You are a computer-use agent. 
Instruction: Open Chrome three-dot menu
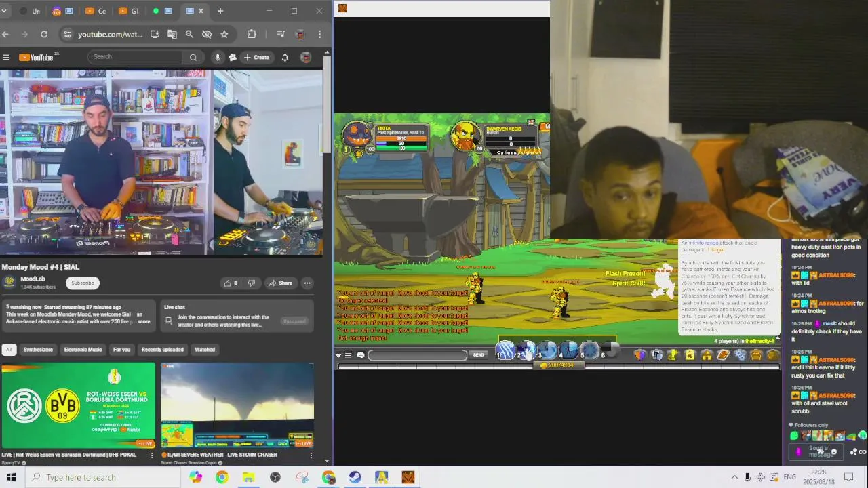[319, 34]
